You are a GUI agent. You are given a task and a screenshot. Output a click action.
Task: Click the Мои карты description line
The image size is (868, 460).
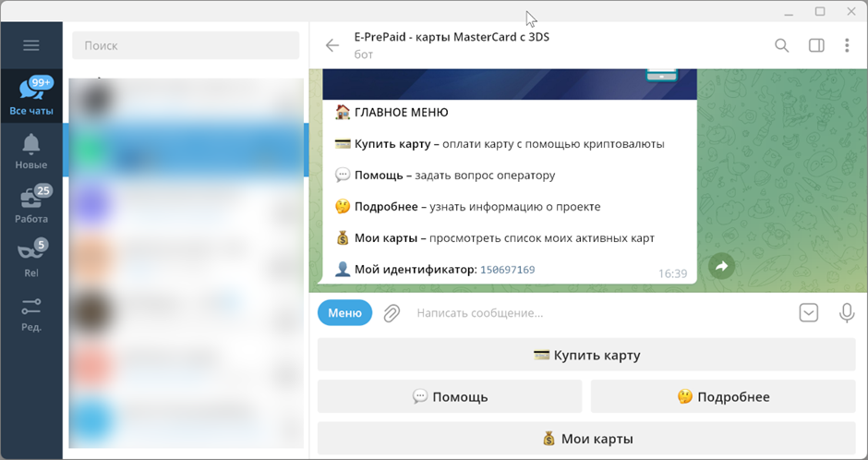tap(495, 238)
